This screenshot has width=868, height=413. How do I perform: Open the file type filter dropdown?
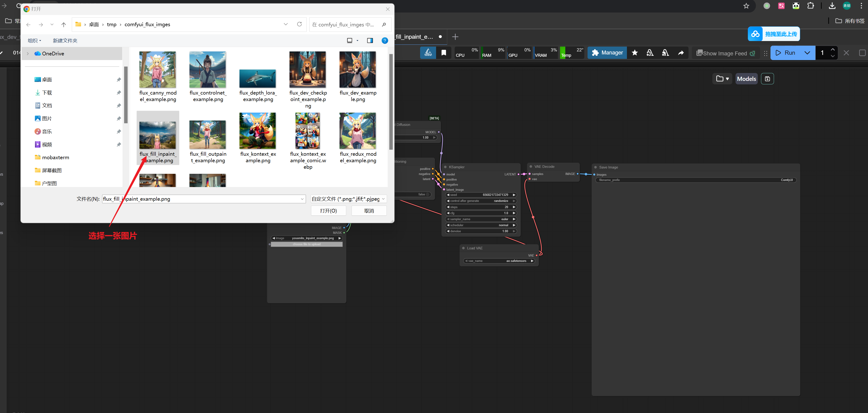pos(348,199)
